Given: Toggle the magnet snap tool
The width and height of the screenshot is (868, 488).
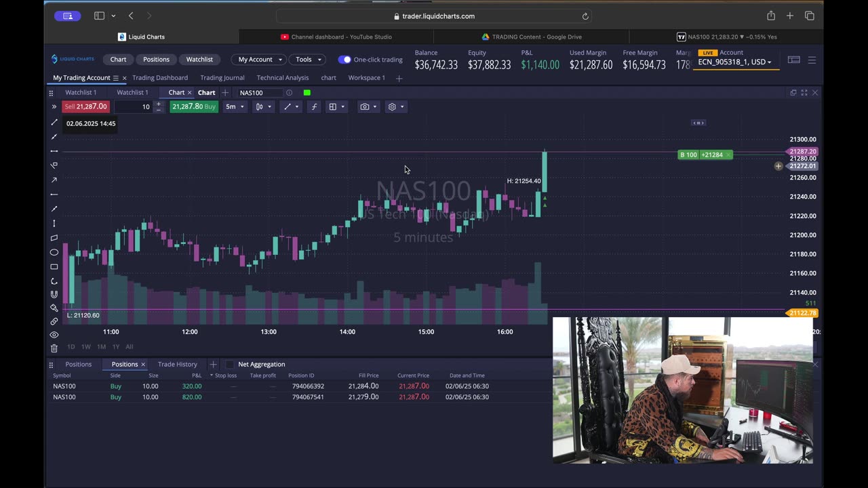Looking at the screenshot, I should pos(54,294).
